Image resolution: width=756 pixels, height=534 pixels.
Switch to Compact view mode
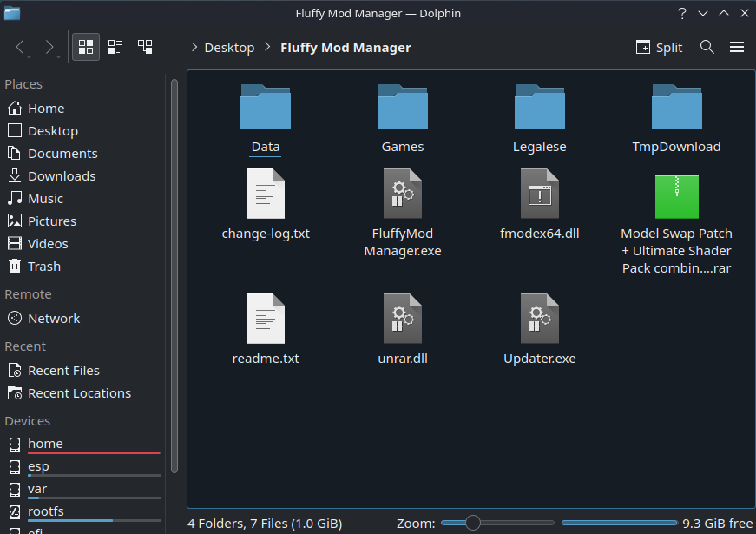115,47
